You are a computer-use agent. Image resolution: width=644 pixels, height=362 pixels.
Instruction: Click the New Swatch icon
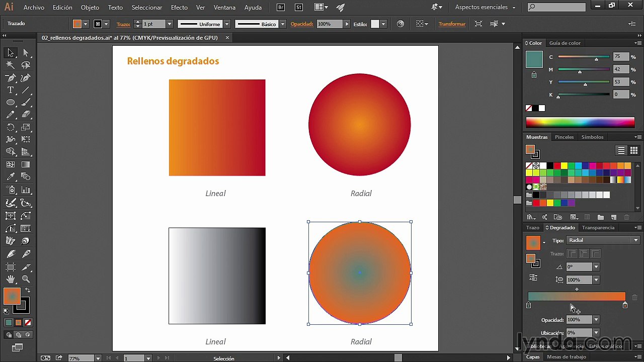point(613,217)
